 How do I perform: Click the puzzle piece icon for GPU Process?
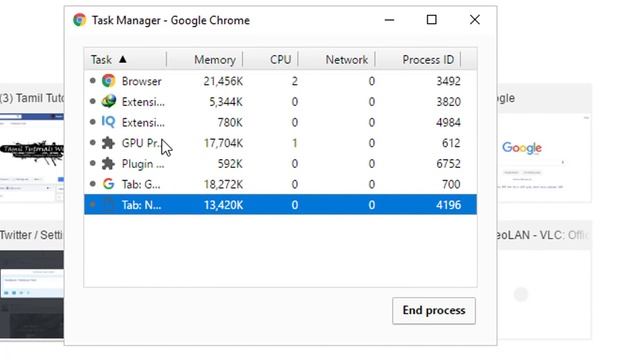tap(108, 143)
